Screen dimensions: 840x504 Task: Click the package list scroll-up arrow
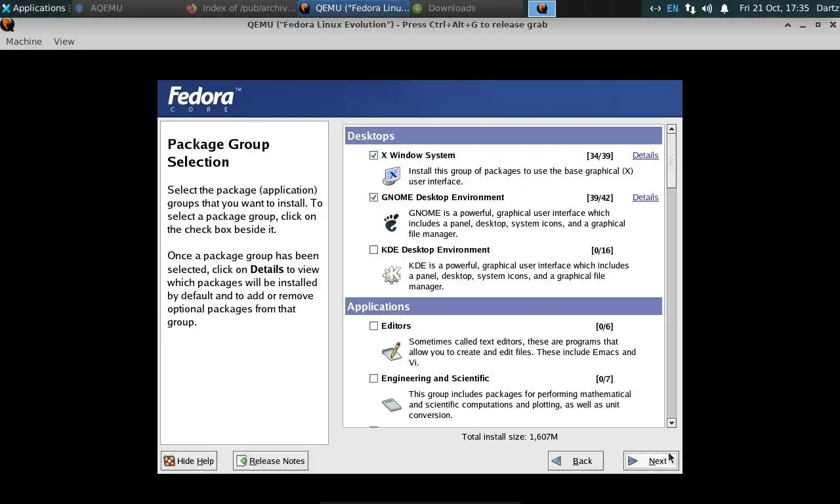pyautogui.click(x=671, y=129)
